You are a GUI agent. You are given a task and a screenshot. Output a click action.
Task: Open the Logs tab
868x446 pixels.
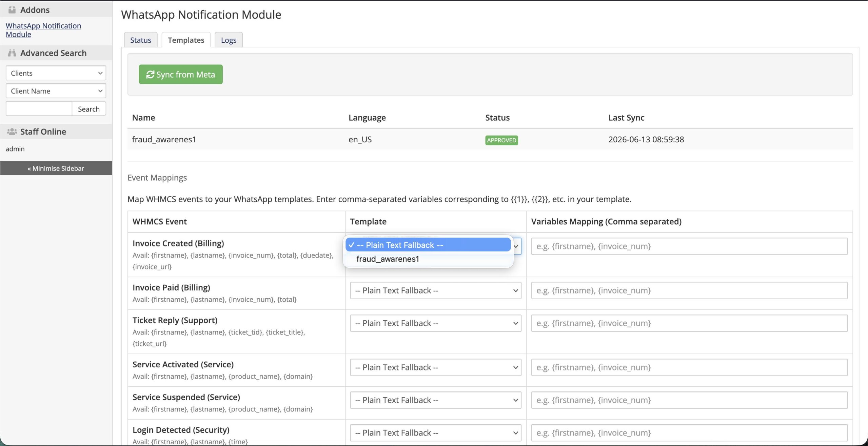pos(229,40)
